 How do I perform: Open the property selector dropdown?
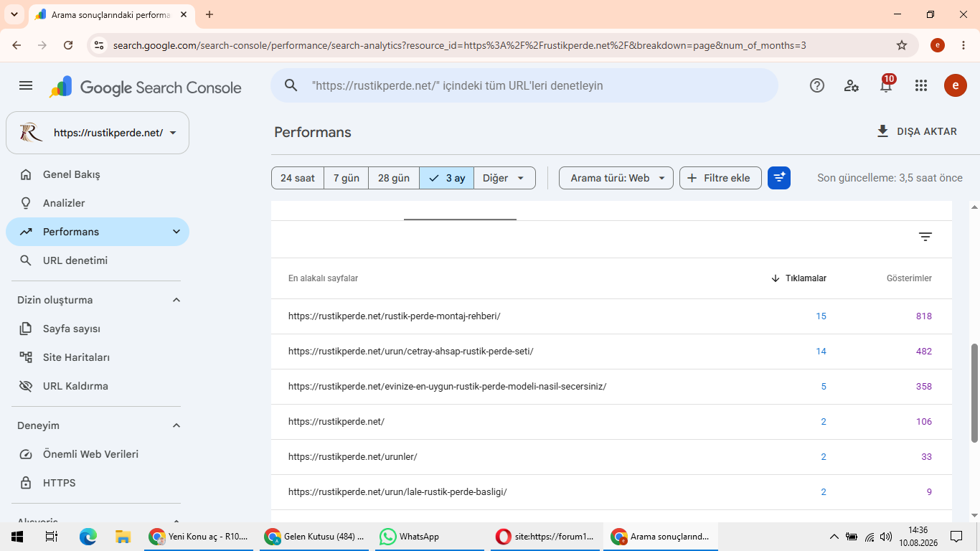(98, 133)
